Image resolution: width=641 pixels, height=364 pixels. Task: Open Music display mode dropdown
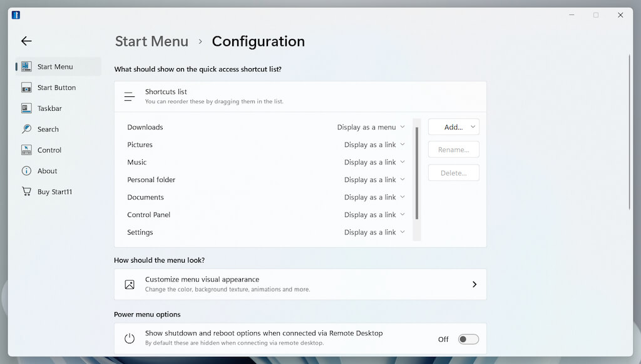pos(374,162)
